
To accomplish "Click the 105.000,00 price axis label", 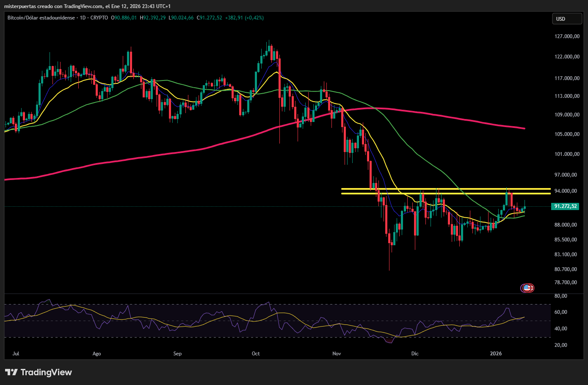I will tap(567, 134).
